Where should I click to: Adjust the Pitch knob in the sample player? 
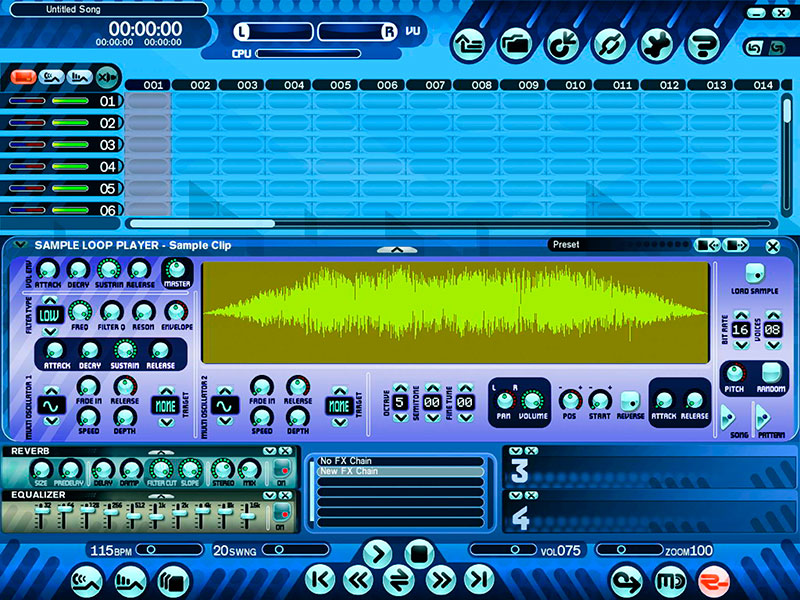click(x=735, y=373)
